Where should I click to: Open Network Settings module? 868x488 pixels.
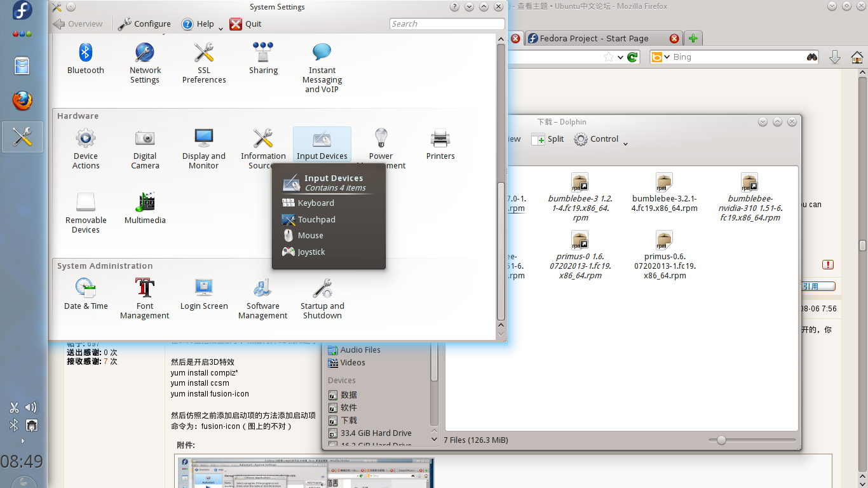(145, 63)
